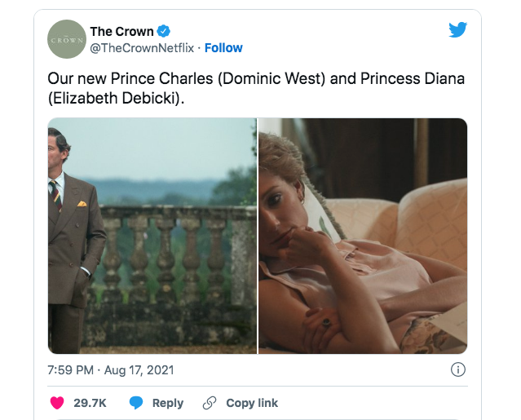This screenshot has width=521, height=420.
Task: Click the reply speech bubble icon
Action: click(x=136, y=403)
